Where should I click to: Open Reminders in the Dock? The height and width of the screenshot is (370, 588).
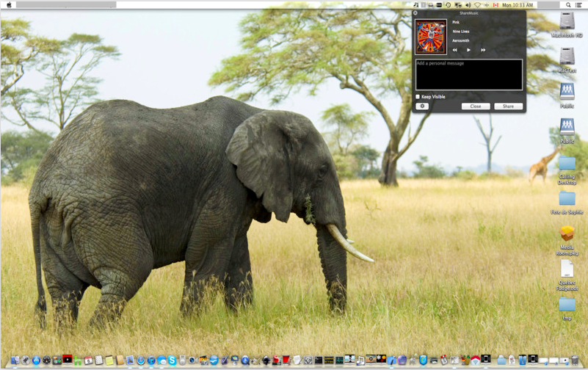[x=98, y=360]
